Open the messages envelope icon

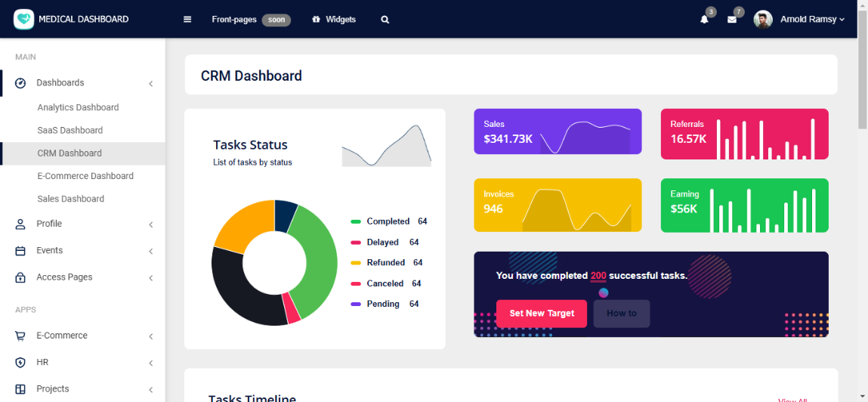tap(731, 20)
